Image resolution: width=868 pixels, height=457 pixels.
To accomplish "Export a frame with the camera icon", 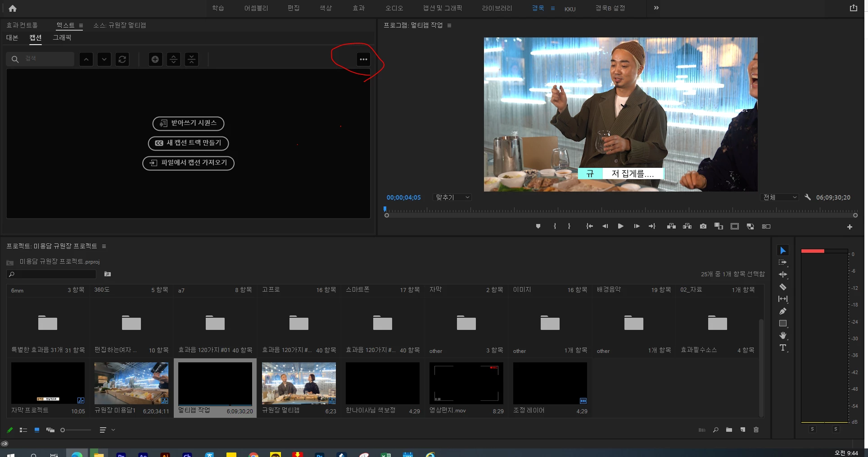I will coord(703,226).
